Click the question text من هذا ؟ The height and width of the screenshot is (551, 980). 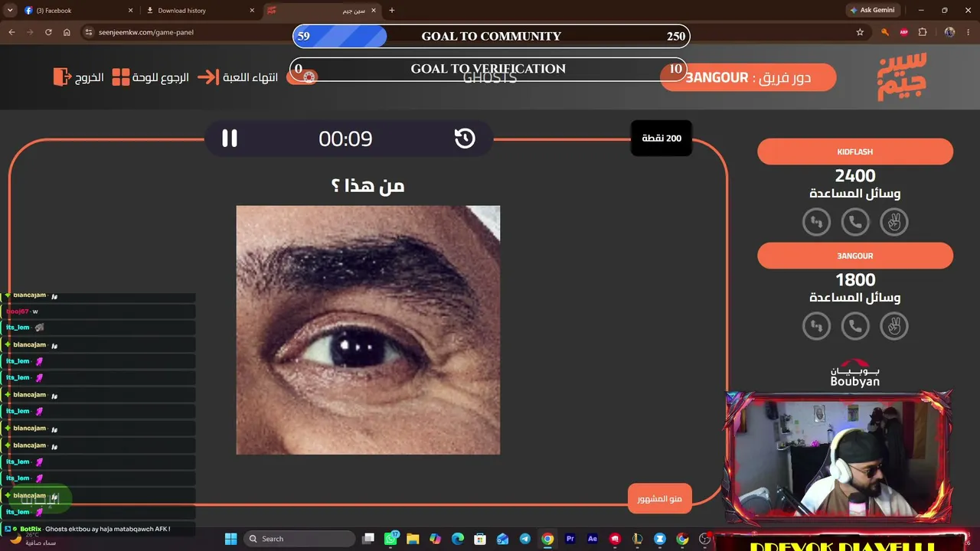coord(368,185)
